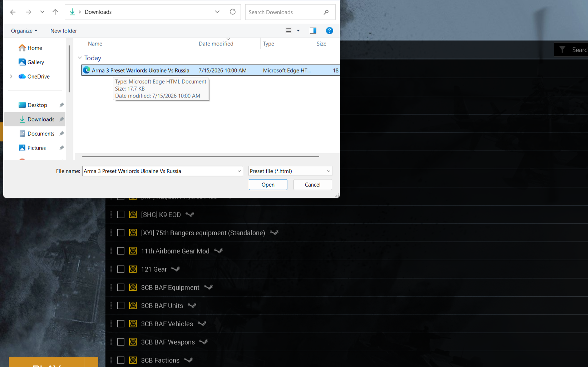The image size is (588, 367).
Task: Click the Open button
Action: pos(268,185)
